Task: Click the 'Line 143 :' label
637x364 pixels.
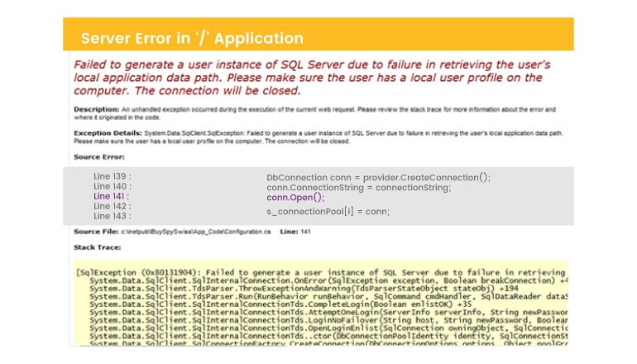Action: (x=113, y=216)
